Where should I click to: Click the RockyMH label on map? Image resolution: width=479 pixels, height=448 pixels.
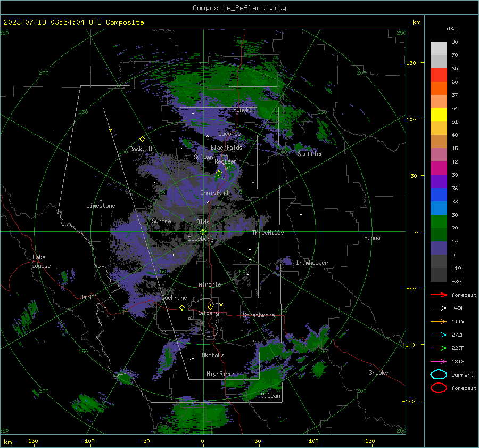[141, 149]
